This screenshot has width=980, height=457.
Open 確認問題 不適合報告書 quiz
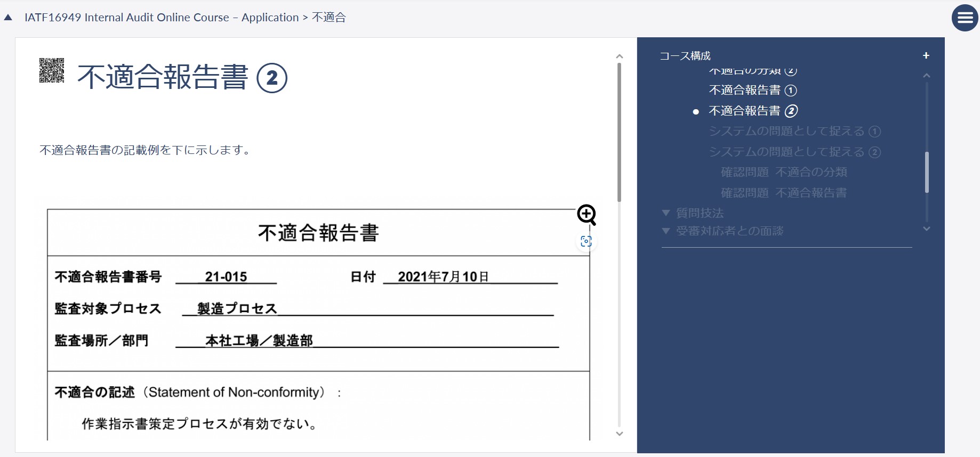pyautogui.click(x=784, y=193)
